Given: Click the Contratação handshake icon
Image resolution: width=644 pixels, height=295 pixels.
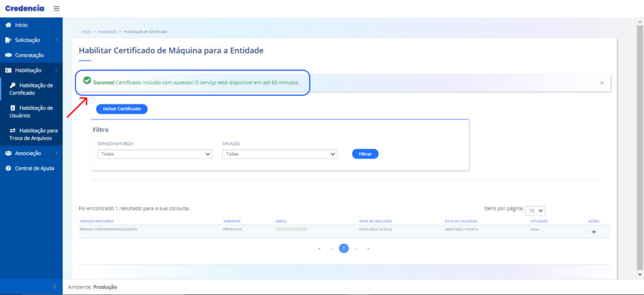Looking at the screenshot, I should (8, 55).
